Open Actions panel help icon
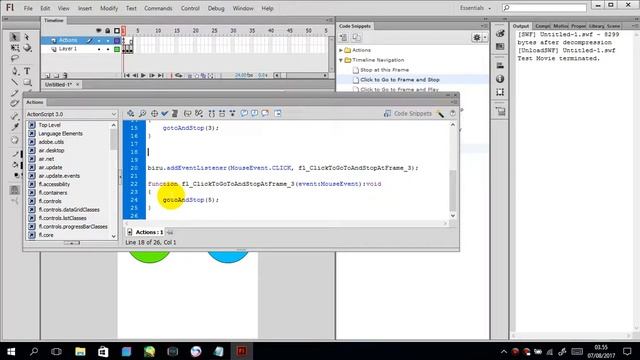The width and height of the screenshot is (640, 360). (x=452, y=113)
